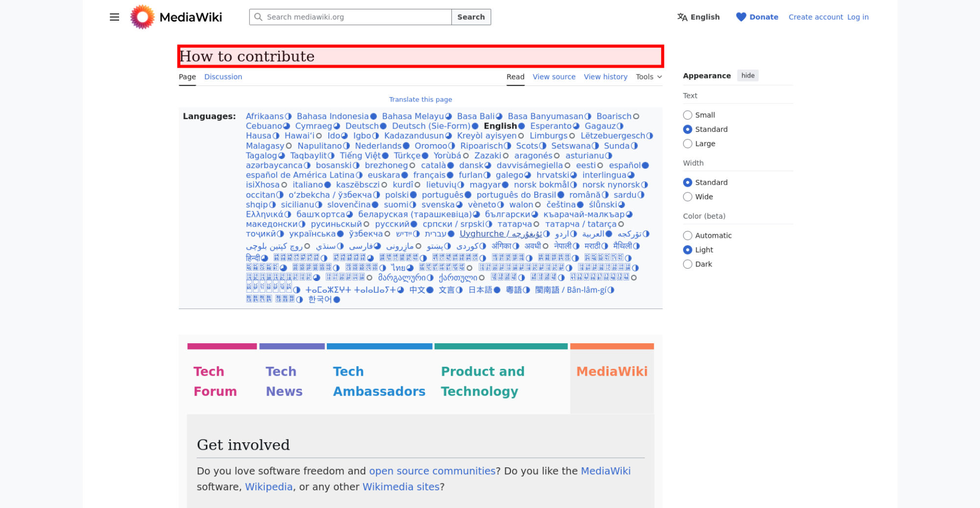Enable Dark color mode
Image resolution: width=980 pixels, height=508 pixels.
[687, 264]
